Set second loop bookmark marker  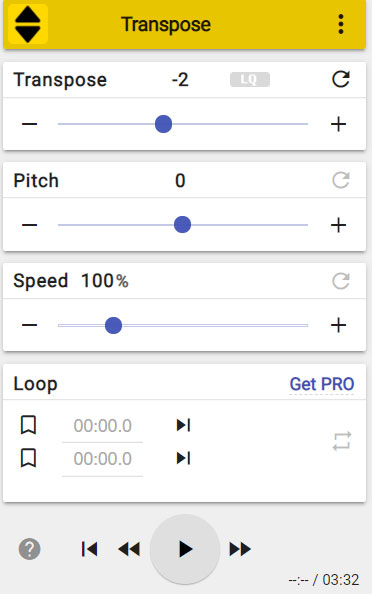(28, 458)
